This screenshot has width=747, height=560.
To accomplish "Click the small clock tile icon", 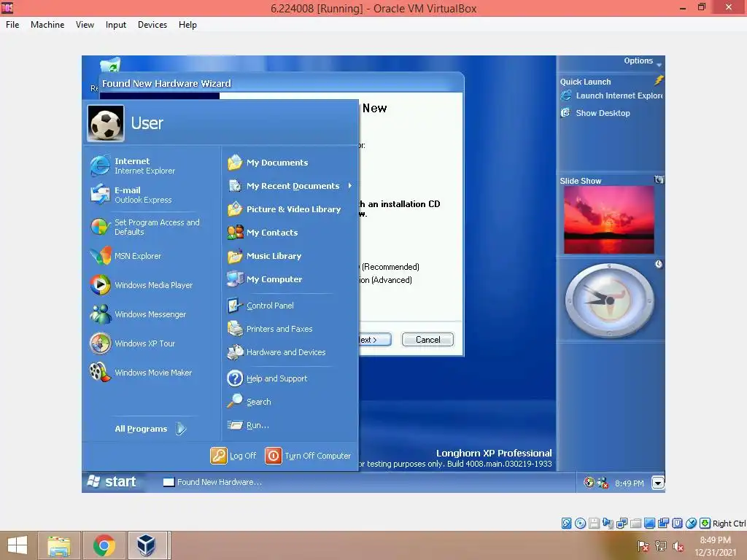I will tap(659, 264).
